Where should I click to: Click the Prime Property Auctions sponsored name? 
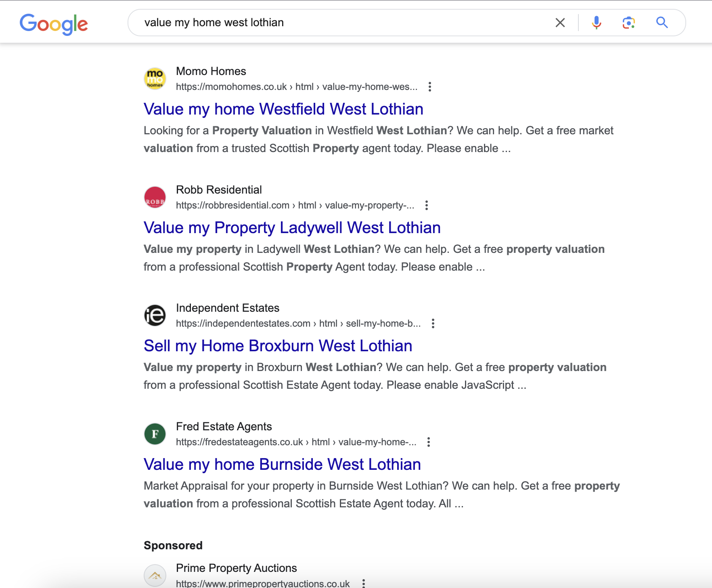236,568
